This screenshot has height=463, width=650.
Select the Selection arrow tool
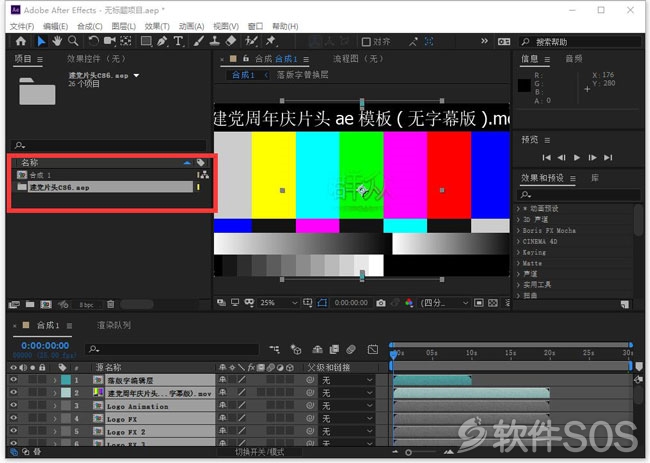pos(41,41)
